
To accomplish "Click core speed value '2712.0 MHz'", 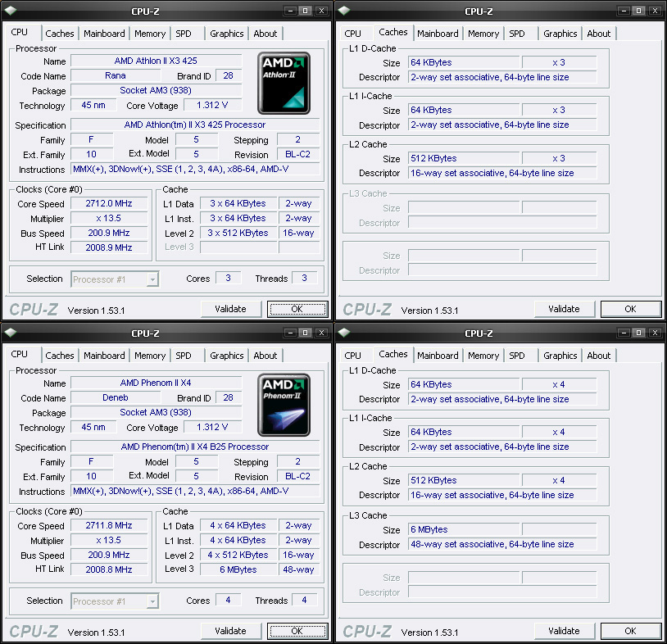I will [109, 204].
